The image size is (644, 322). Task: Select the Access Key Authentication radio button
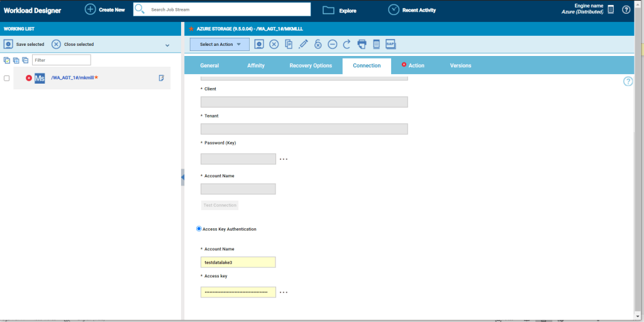(199, 229)
